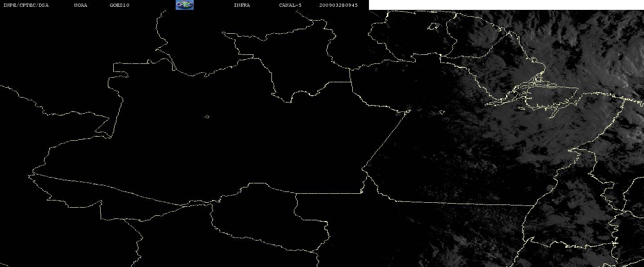The height and width of the screenshot is (267, 644).
Task: Click the long straight diagonal border line
Action: (x=385, y=139)
